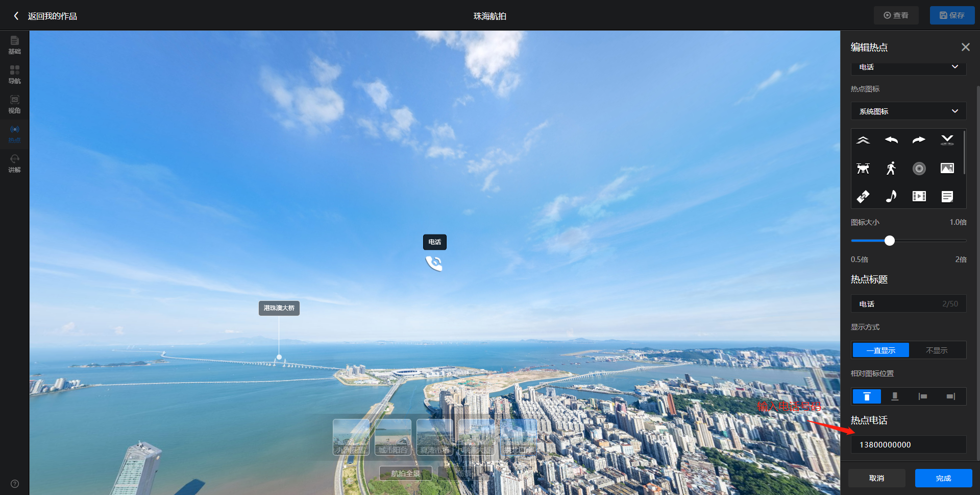Close the 编辑热点 panel

point(965,47)
